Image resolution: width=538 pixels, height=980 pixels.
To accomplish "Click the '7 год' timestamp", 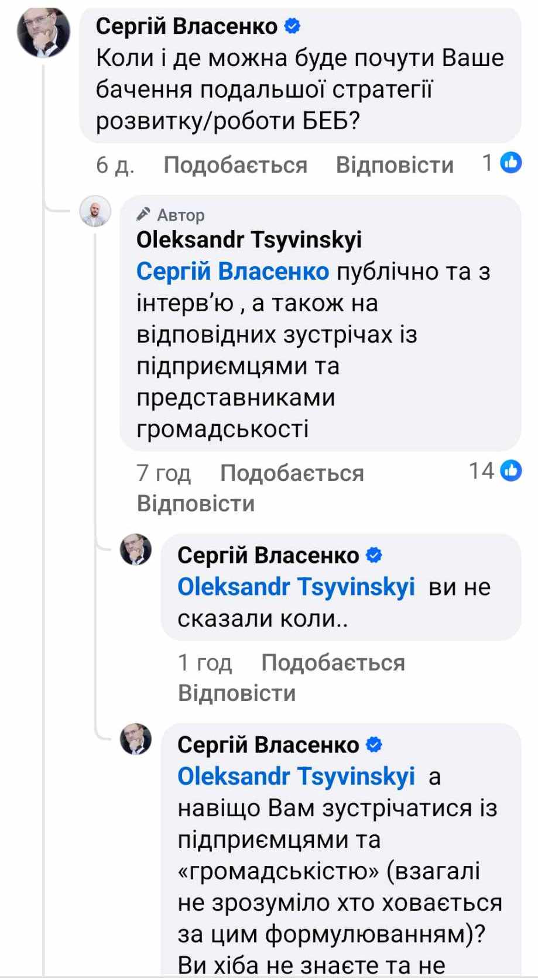I will [163, 473].
